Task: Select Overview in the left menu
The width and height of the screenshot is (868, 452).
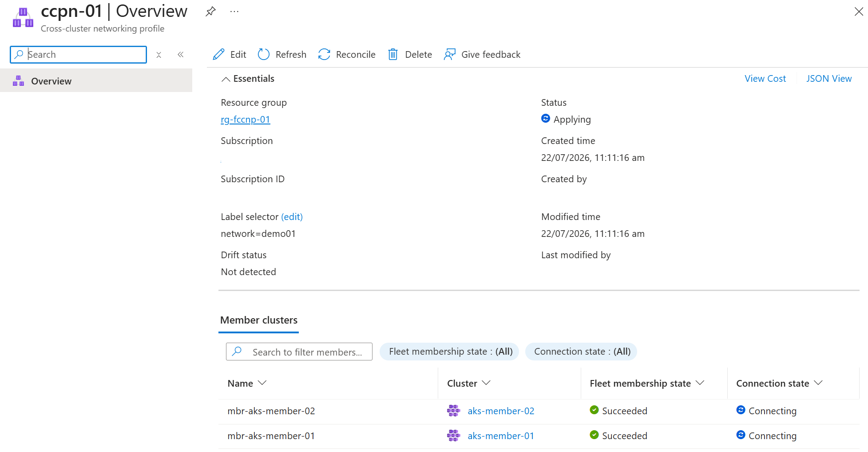Action: tap(96, 80)
